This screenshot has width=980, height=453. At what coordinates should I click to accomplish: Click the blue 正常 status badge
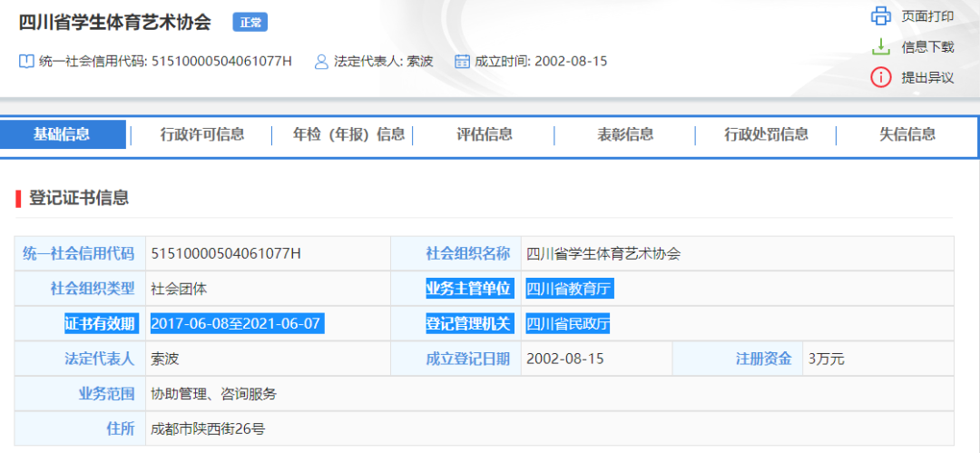[250, 23]
